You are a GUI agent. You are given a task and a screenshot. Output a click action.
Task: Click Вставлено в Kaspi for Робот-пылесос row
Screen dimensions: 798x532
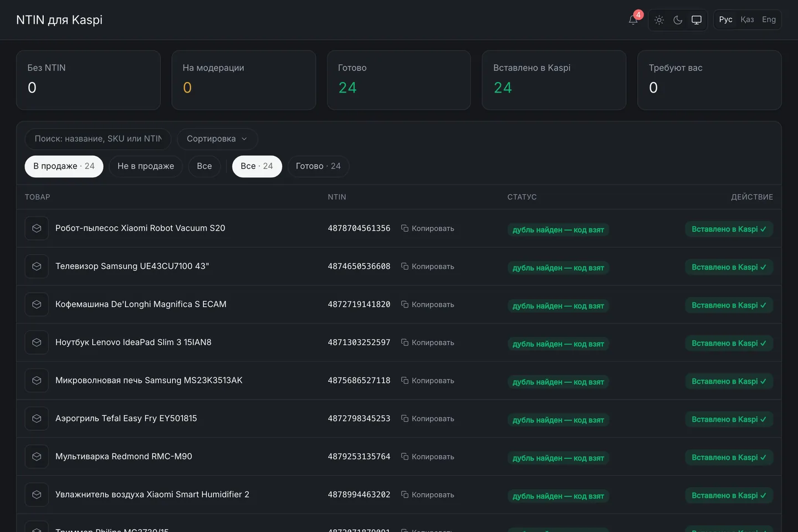(729, 229)
